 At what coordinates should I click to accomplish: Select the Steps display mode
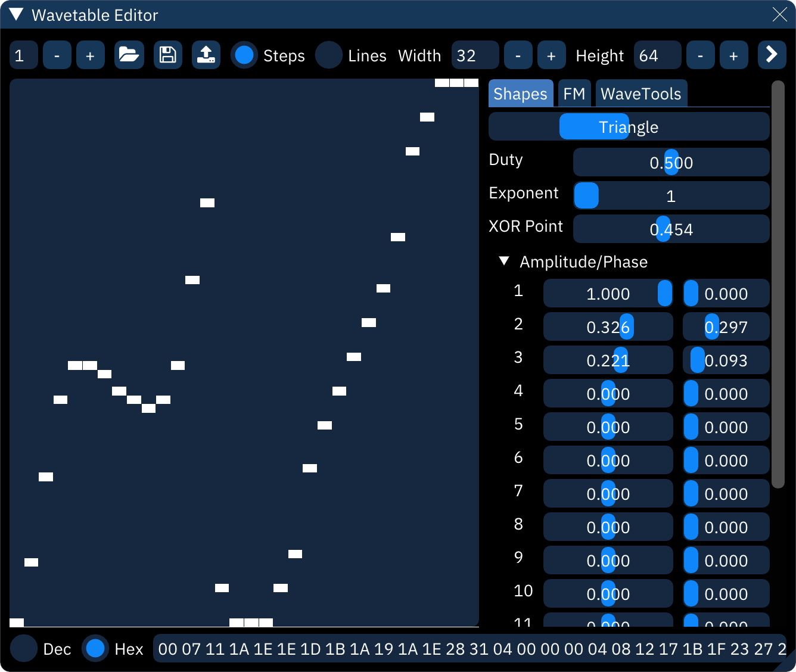[x=244, y=55]
